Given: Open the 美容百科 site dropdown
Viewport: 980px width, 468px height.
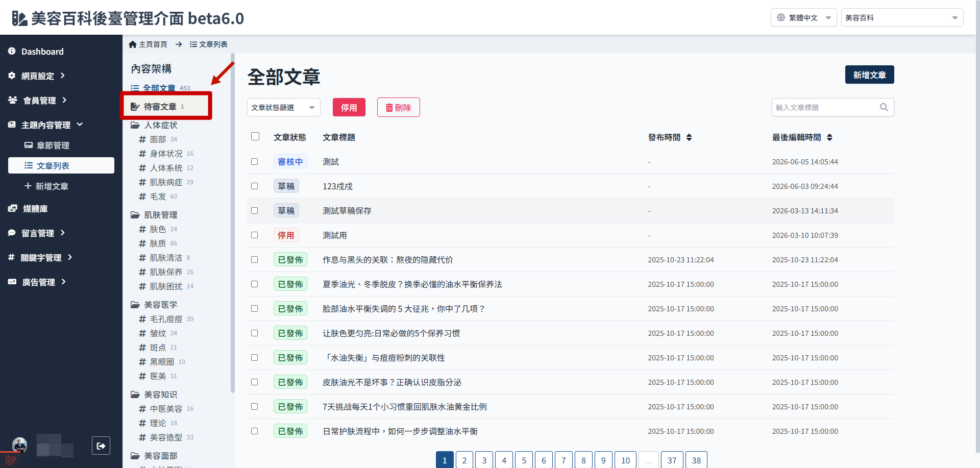Looking at the screenshot, I should tap(902, 17).
